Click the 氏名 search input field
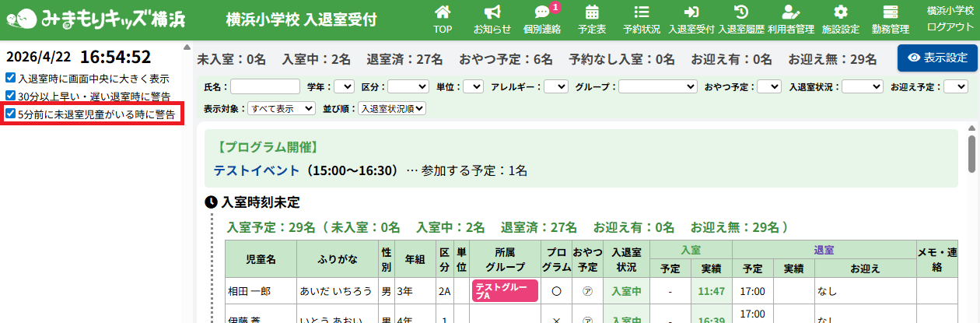 click(265, 86)
